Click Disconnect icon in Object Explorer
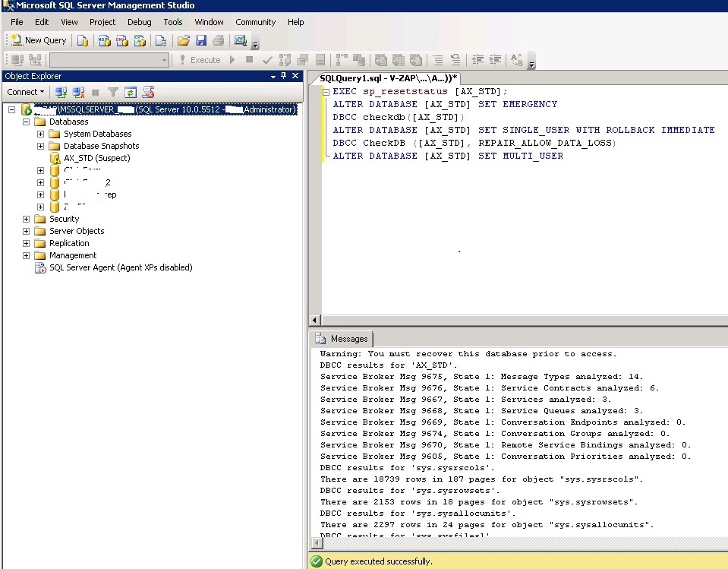The height and width of the screenshot is (569, 728). tap(78, 92)
